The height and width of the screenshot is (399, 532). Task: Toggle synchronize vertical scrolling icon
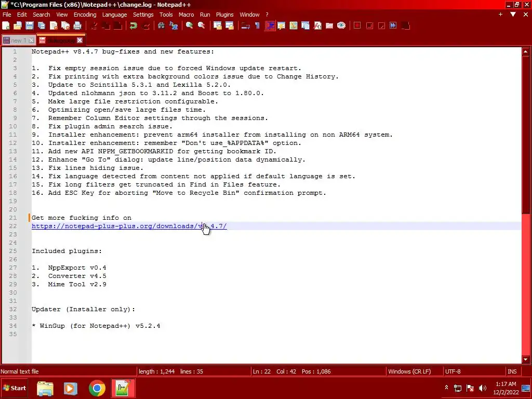[218, 25]
